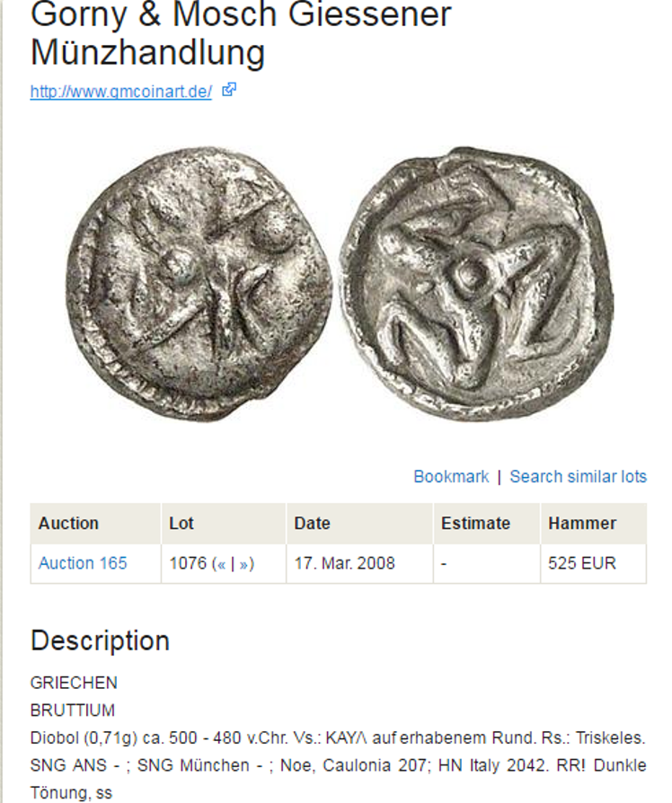Bookmark this auction lot
Viewport: 672px width, 803px height.
coord(451,476)
